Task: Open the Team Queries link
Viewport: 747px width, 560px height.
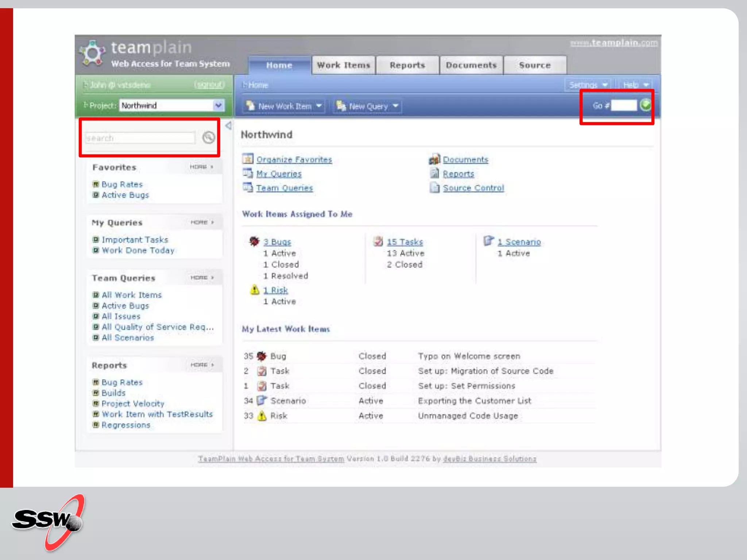Action: click(284, 188)
